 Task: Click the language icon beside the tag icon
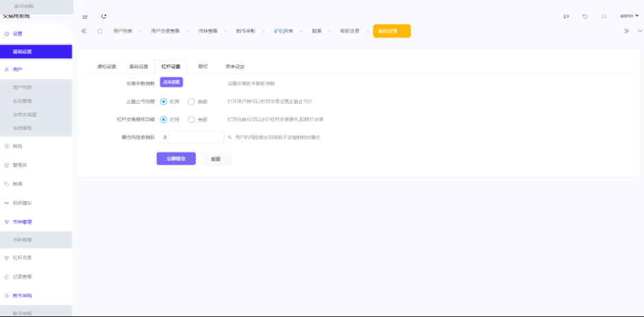[567, 16]
